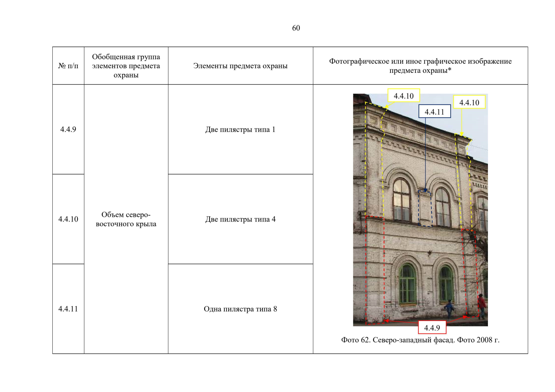Click the "Обобщенная группа элементов предмета охраны" header

coord(126,66)
